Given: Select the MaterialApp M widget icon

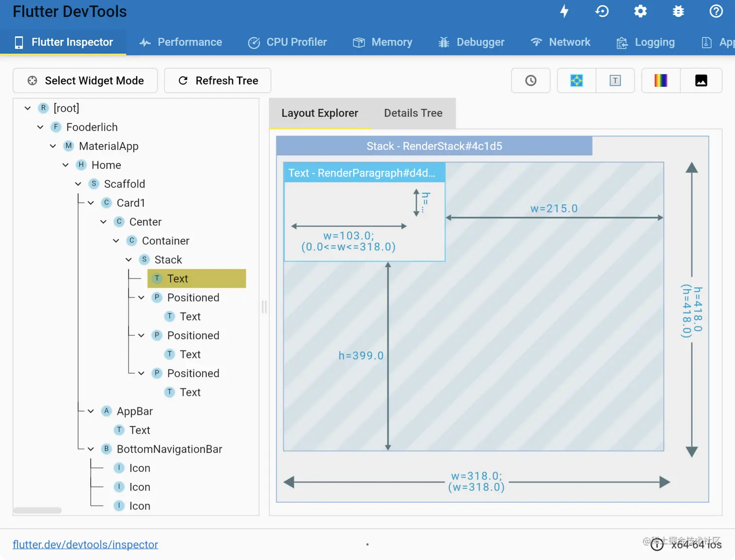Looking at the screenshot, I should tap(69, 146).
